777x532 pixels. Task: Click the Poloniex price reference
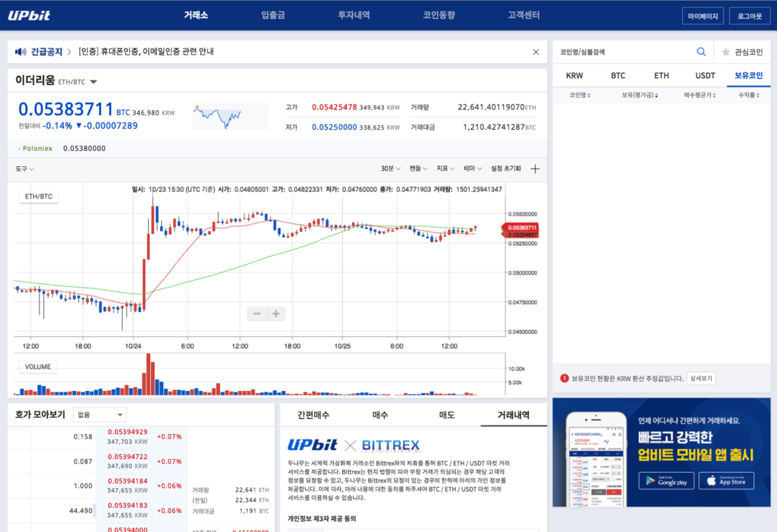pyautogui.click(x=61, y=148)
